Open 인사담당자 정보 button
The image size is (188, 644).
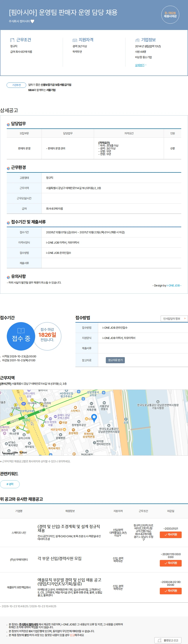(x=174, y=319)
